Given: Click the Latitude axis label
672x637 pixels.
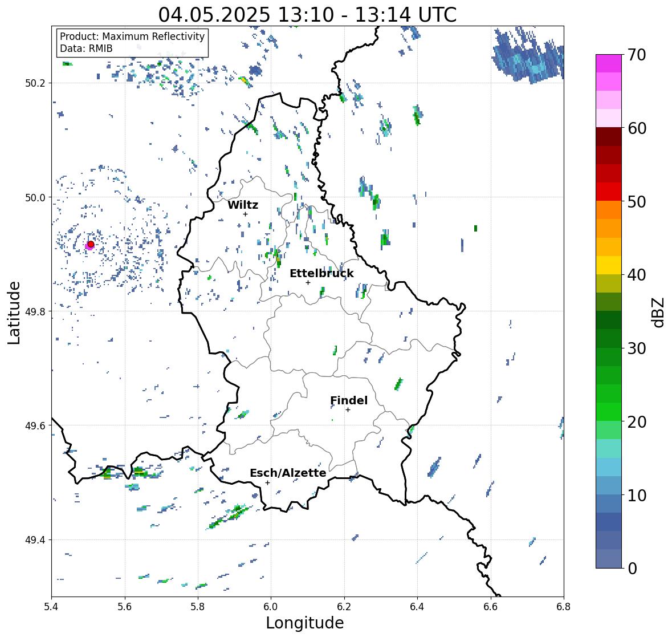Looking at the screenshot, I should point(14,313).
